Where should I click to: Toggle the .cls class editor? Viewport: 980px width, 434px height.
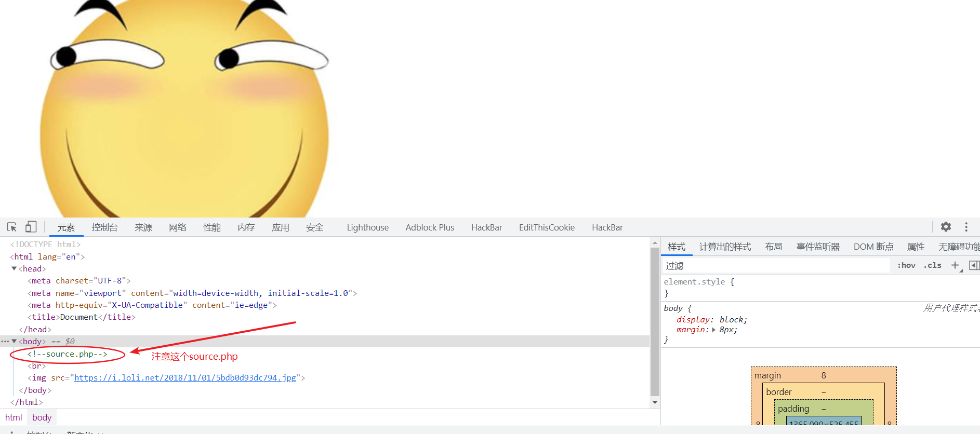[933, 265]
